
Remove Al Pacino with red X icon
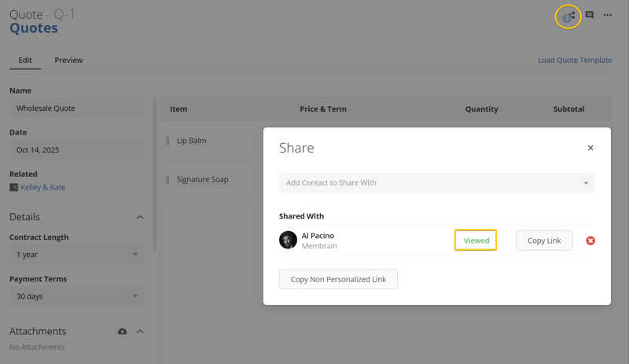click(x=590, y=241)
